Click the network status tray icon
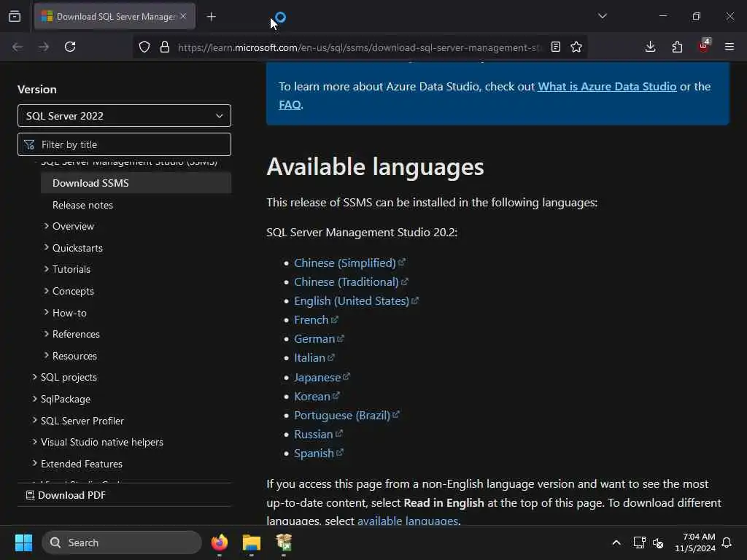 (x=639, y=542)
